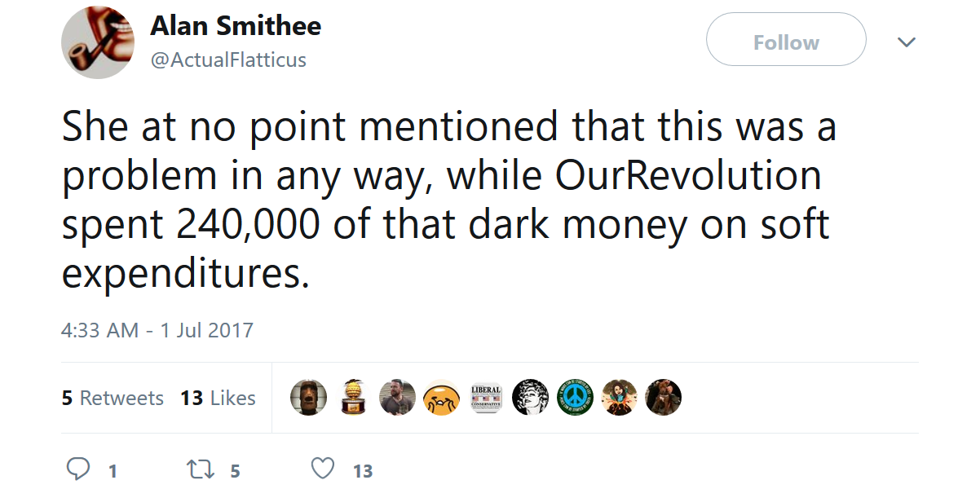View the 13 Likes list
This screenshot has width=980, height=489.
point(218,399)
